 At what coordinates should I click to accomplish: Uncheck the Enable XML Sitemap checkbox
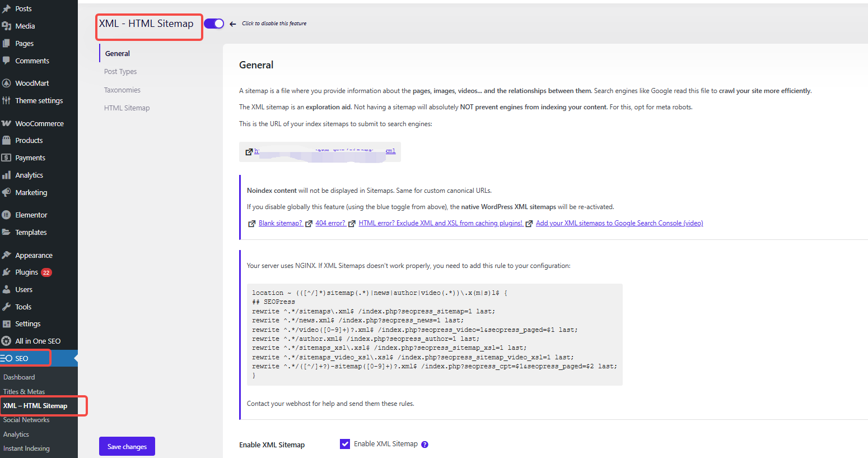coord(345,444)
